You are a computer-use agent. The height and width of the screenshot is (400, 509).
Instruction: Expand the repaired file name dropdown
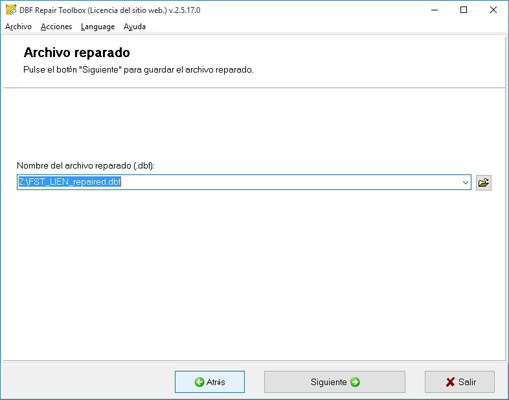[x=465, y=183]
